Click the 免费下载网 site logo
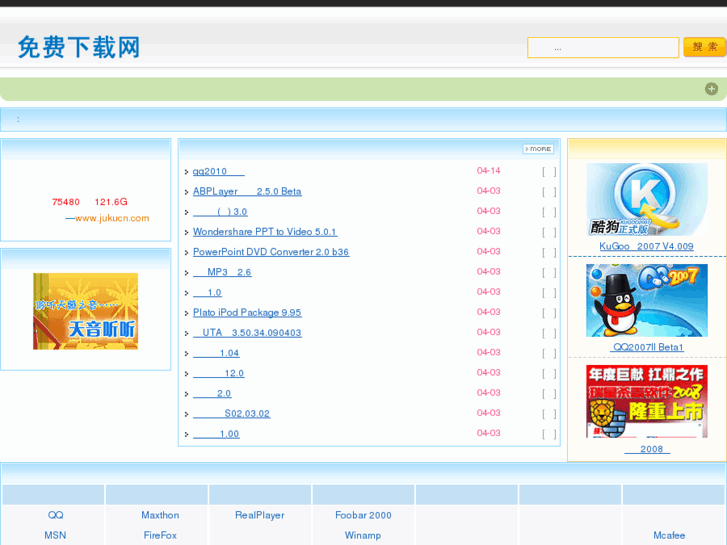The height and width of the screenshot is (545, 727). coord(79,47)
